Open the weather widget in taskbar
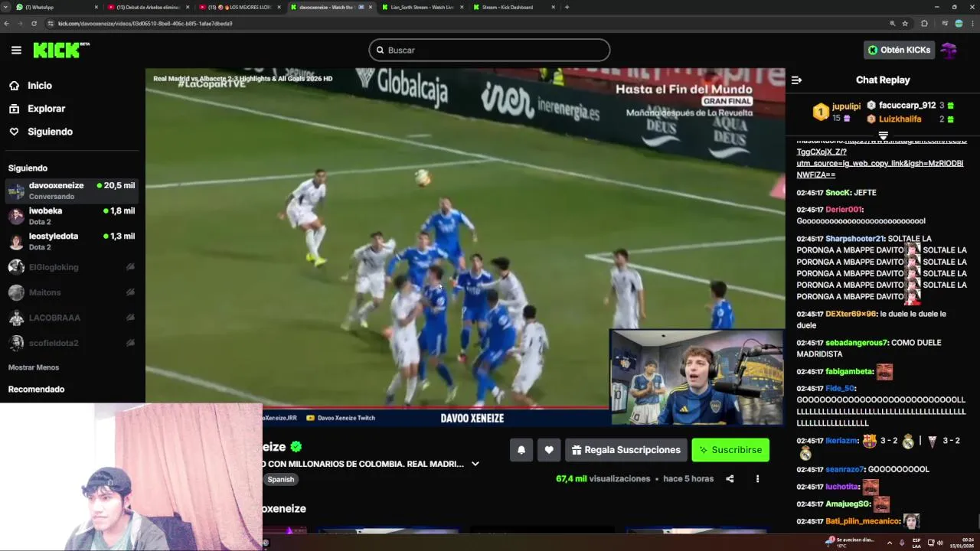The height and width of the screenshot is (551, 980). click(850, 543)
